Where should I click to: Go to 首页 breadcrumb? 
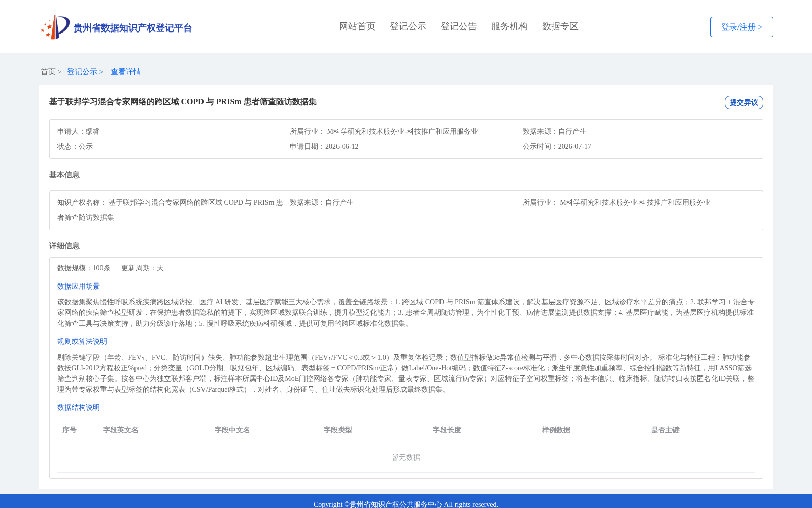coord(48,72)
